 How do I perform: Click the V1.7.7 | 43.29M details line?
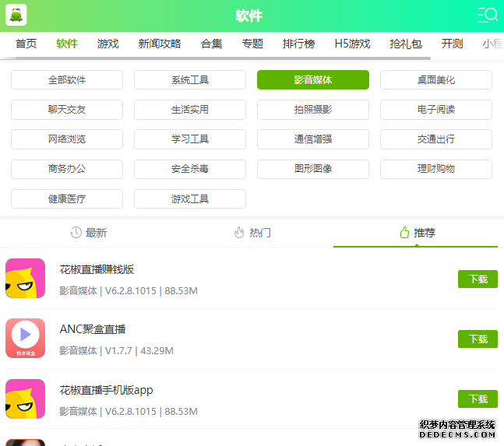116,350
